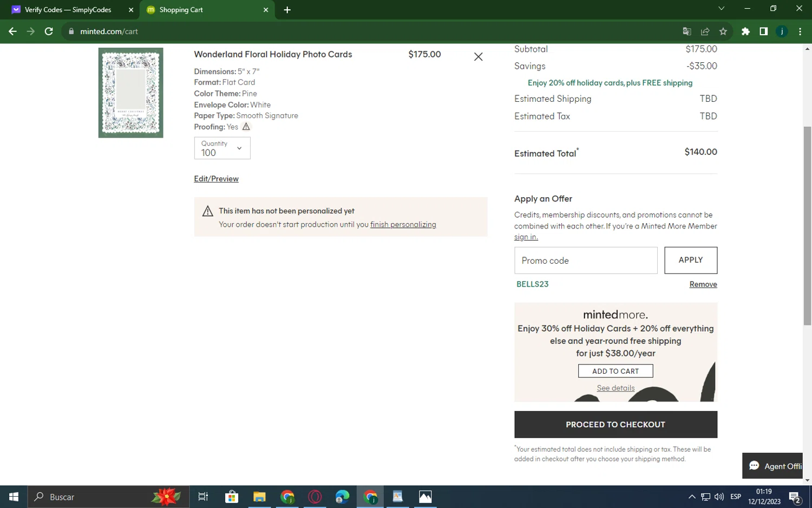Open the notification center icon
The width and height of the screenshot is (812, 508).
coord(795,497)
